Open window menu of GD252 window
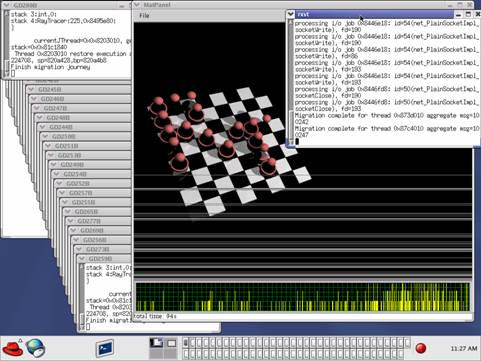The image size is (481, 361). (59, 183)
